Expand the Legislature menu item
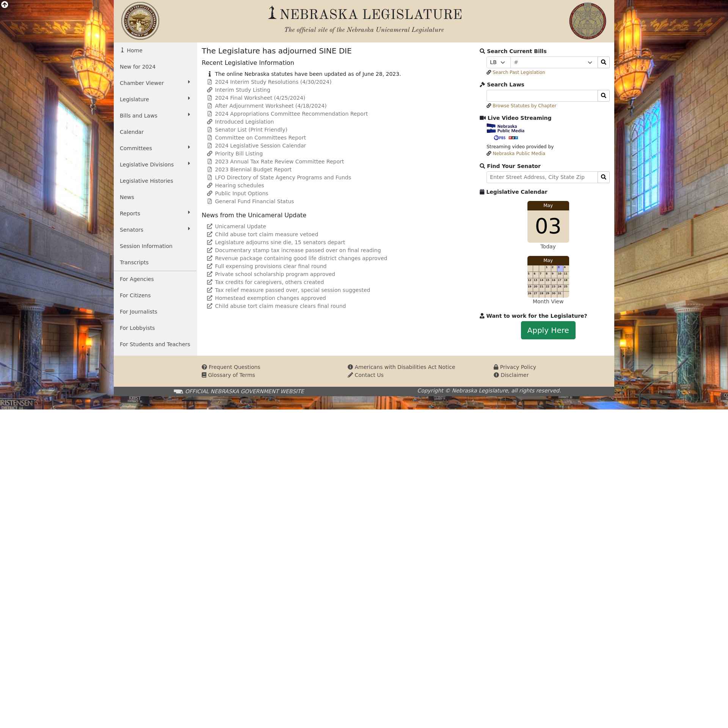728x728 pixels. (189, 99)
